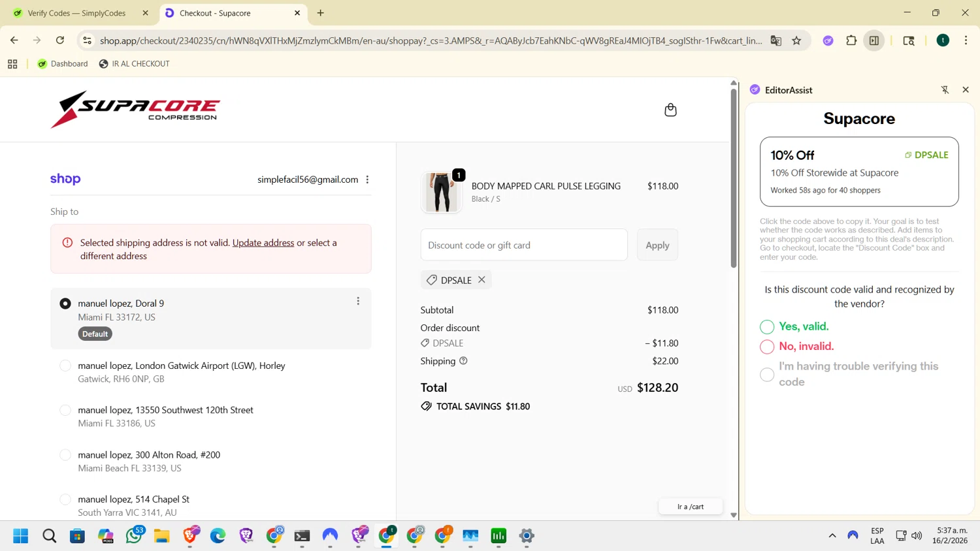Switch the ESP LAA keyboard language
This screenshot has width=980, height=551.
877,536
